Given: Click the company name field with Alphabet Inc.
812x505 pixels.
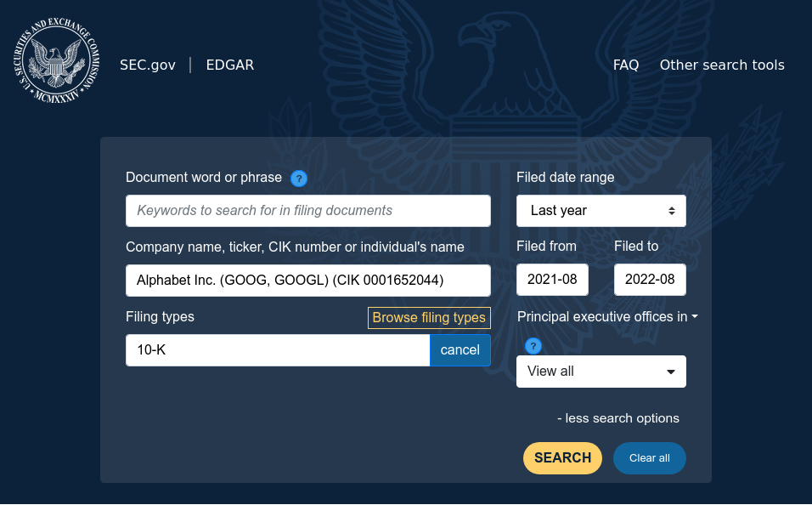Looking at the screenshot, I should click(308, 281).
